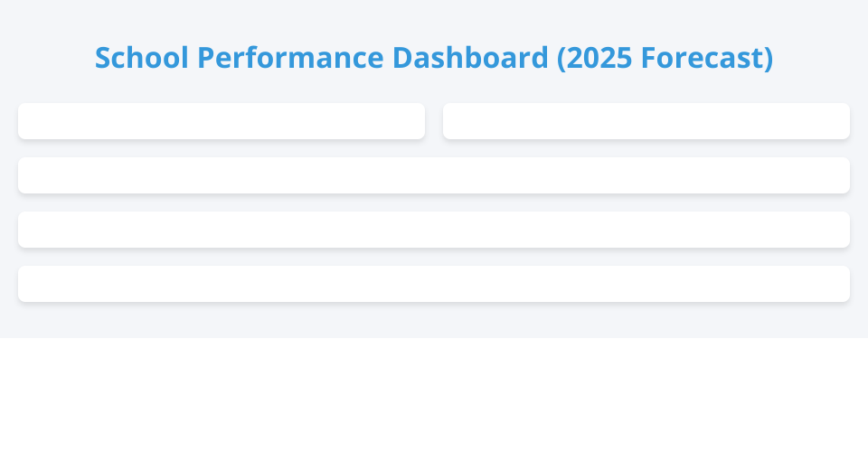Click the gray gap between the two top cards
Viewport: 868px width, 452px height.
[x=434, y=121]
